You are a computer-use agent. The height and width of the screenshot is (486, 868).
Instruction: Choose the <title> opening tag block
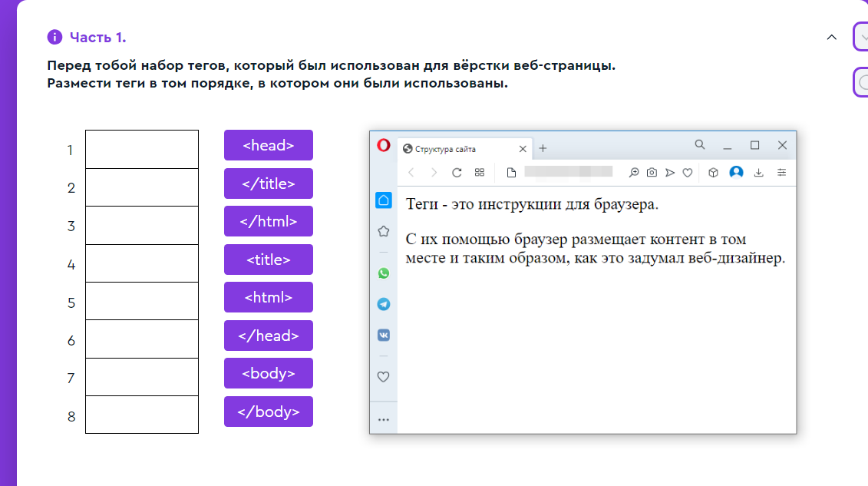coord(269,259)
